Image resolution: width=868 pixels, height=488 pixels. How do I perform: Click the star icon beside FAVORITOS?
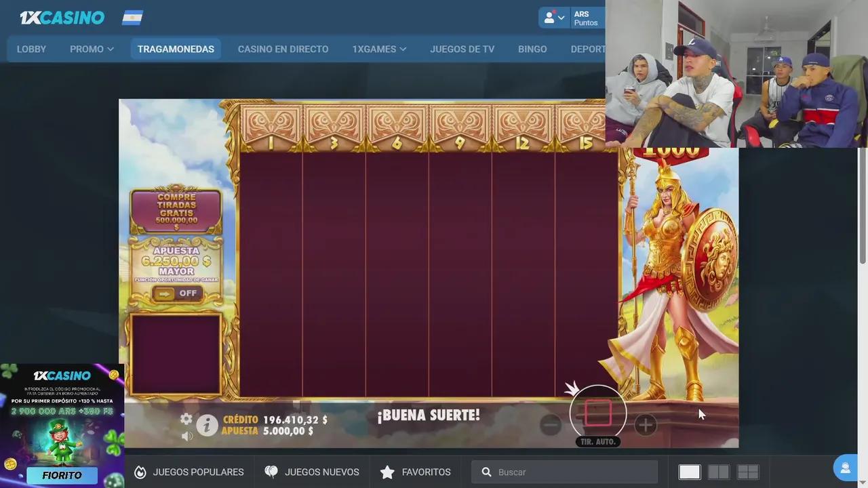click(387, 472)
